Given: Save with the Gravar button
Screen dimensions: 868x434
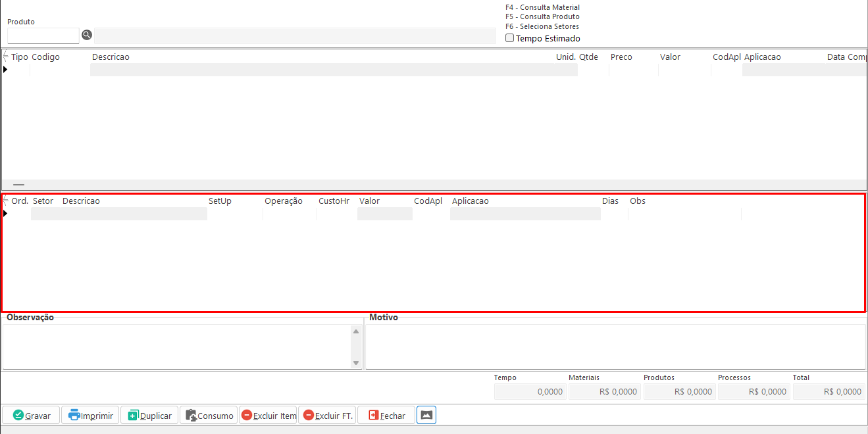Looking at the screenshot, I should (31, 416).
